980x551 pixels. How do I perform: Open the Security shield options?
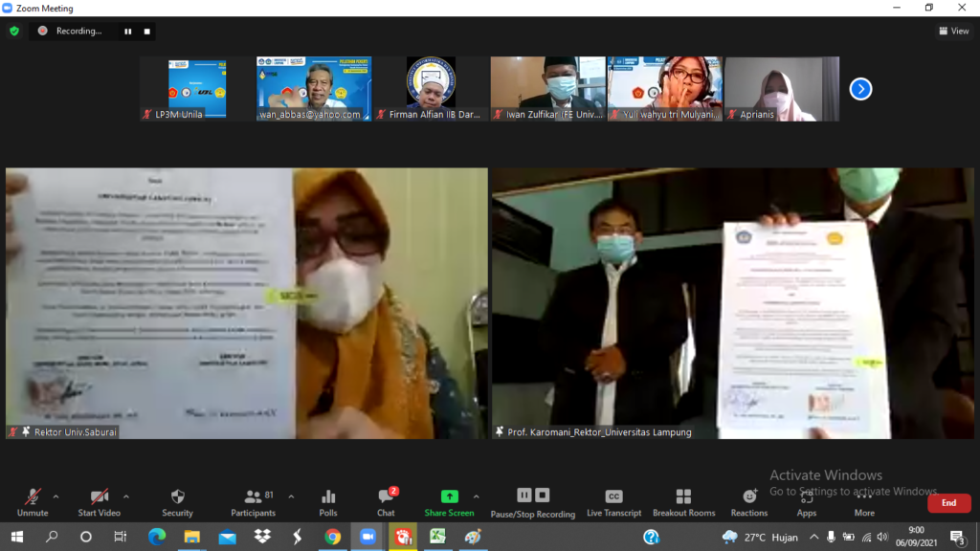tap(177, 502)
